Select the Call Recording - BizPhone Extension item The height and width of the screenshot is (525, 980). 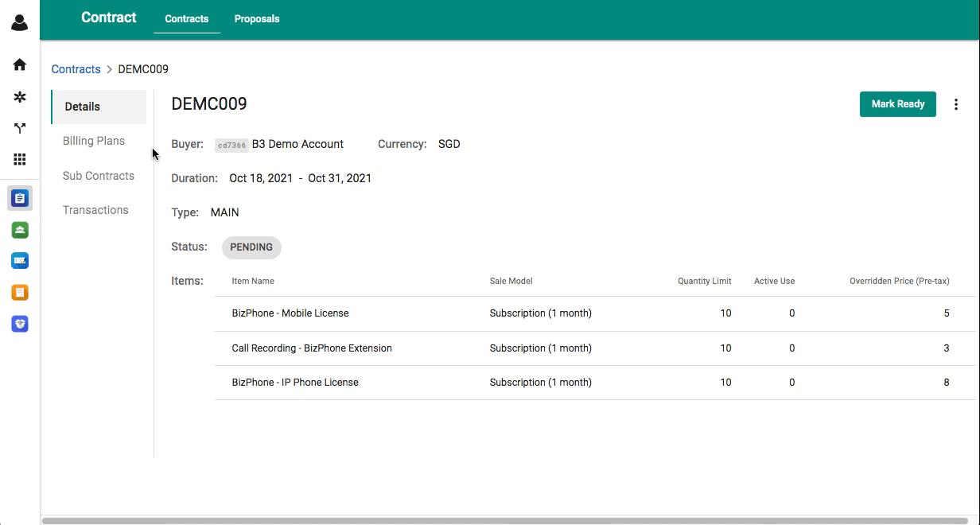pos(312,348)
